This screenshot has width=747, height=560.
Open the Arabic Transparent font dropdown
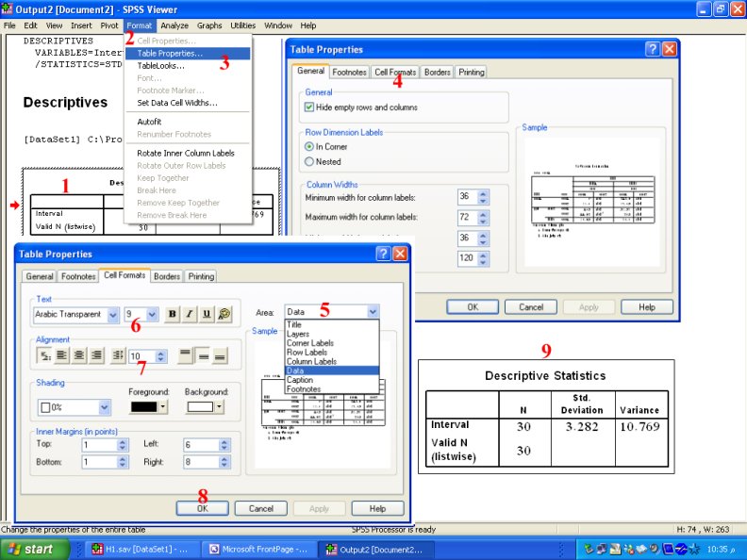113,315
